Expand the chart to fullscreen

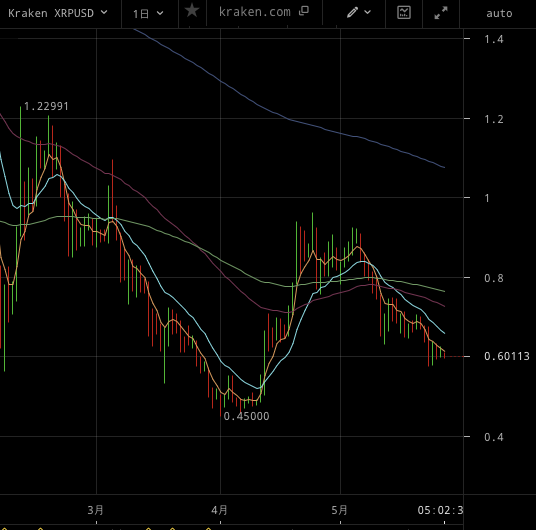[441, 13]
